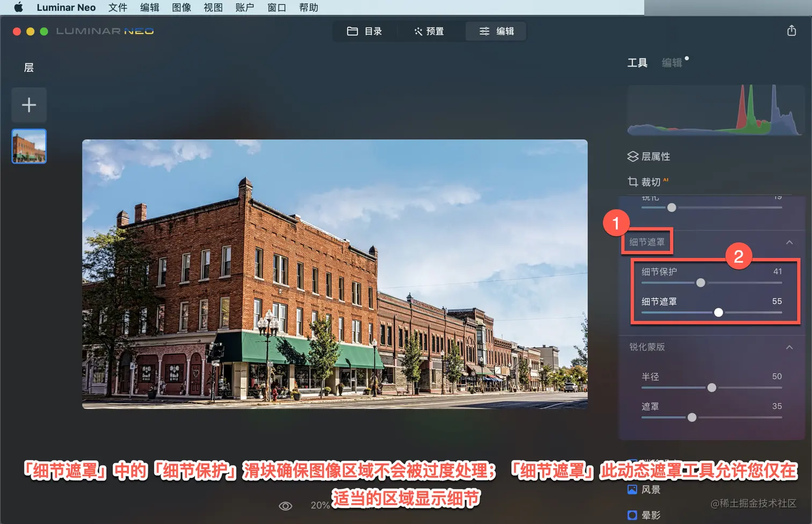
Task: Open the 图像 menu
Action: click(182, 8)
